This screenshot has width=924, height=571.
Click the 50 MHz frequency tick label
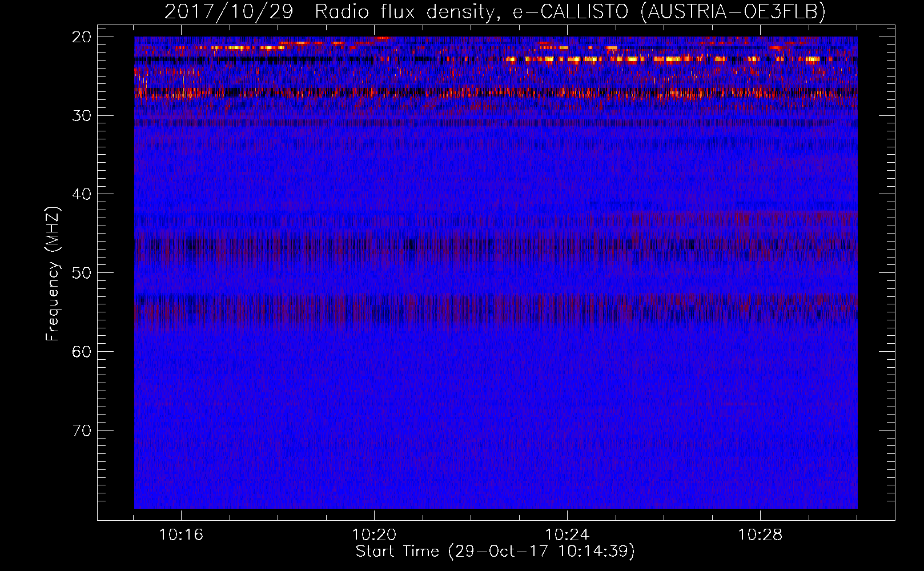click(x=81, y=273)
